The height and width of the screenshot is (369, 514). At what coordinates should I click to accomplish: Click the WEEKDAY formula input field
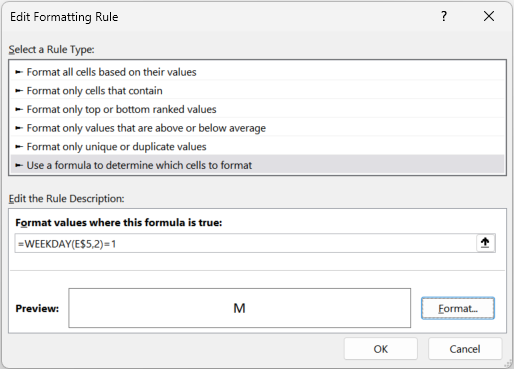[x=246, y=244]
